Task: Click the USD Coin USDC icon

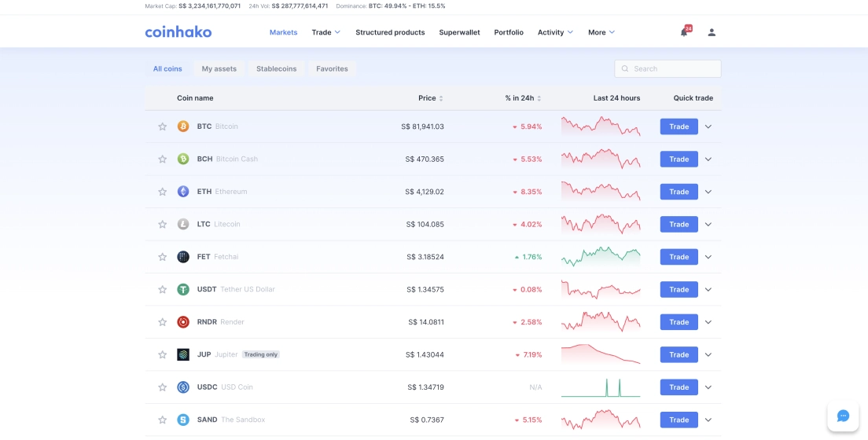Action: pos(183,387)
